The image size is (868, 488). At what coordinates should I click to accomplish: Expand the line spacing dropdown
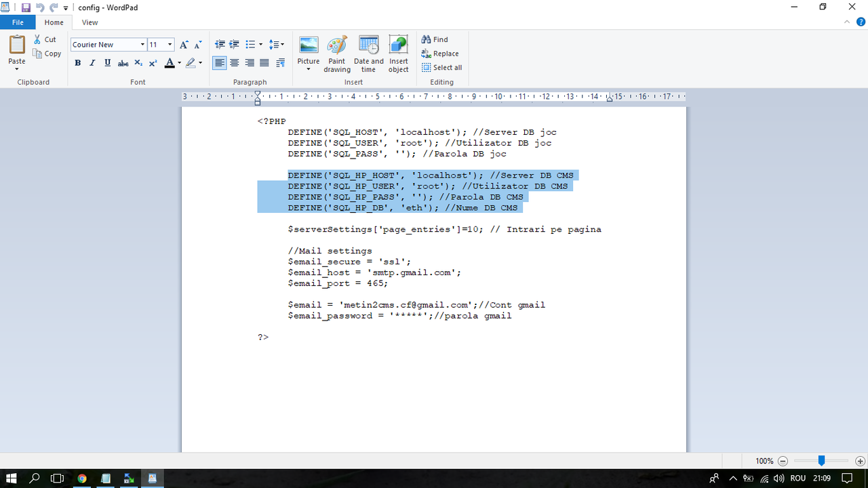[283, 45]
